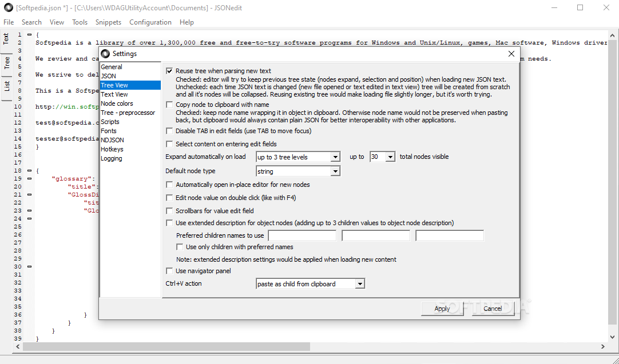This screenshot has width=619, height=364.
Task: Collapse the fold marker at line 30
Action: click(29, 267)
